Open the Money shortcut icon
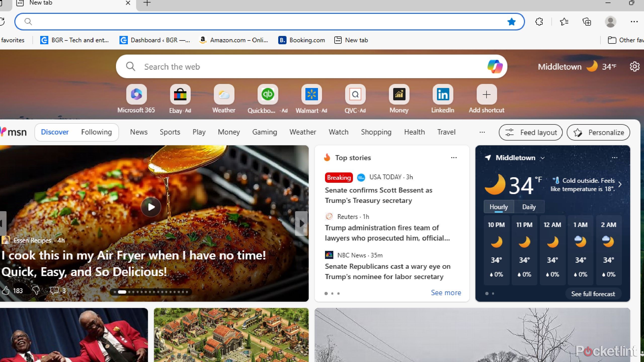Image resolution: width=644 pixels, height=362 pixels. point(398,95)
